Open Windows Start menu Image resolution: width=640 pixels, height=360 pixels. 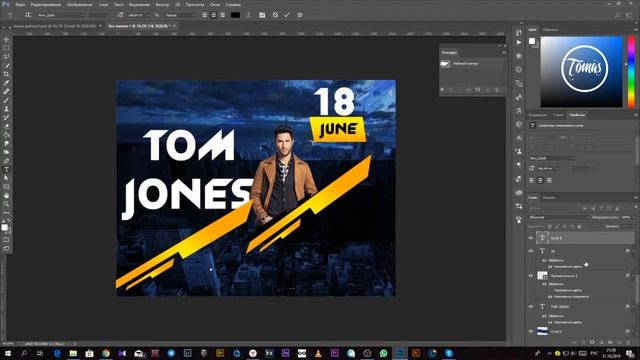(8, 353)
